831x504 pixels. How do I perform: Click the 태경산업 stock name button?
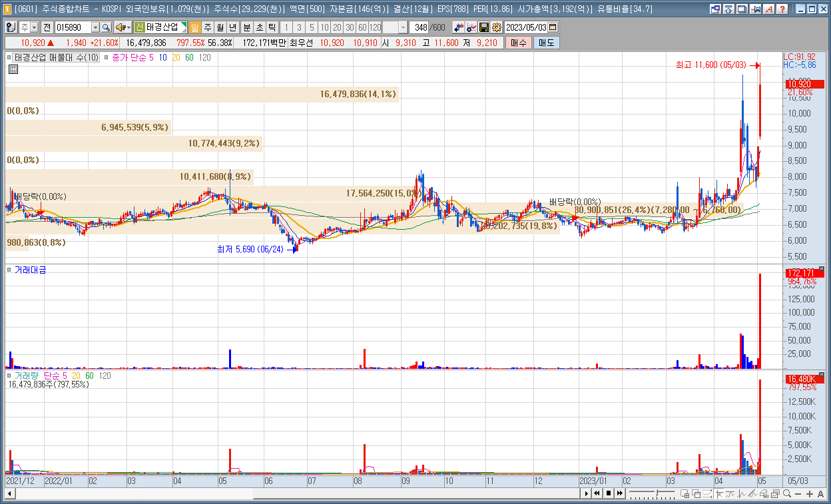click(x=162, y=27)
